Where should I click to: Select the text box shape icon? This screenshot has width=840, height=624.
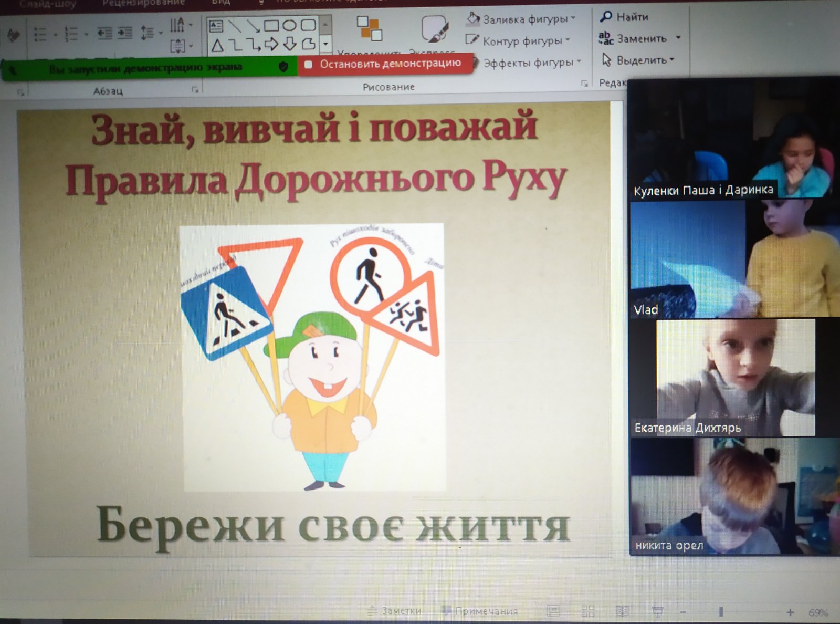[x=216, y=26]
